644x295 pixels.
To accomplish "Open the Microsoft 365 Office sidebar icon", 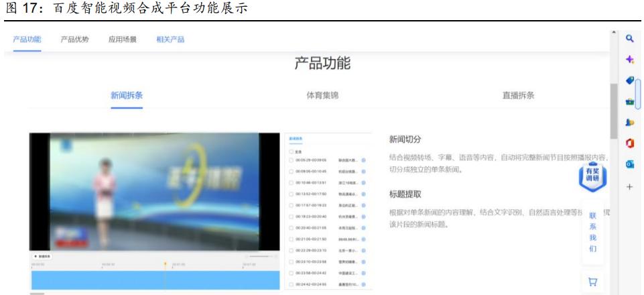I will [x=630, y=143].
